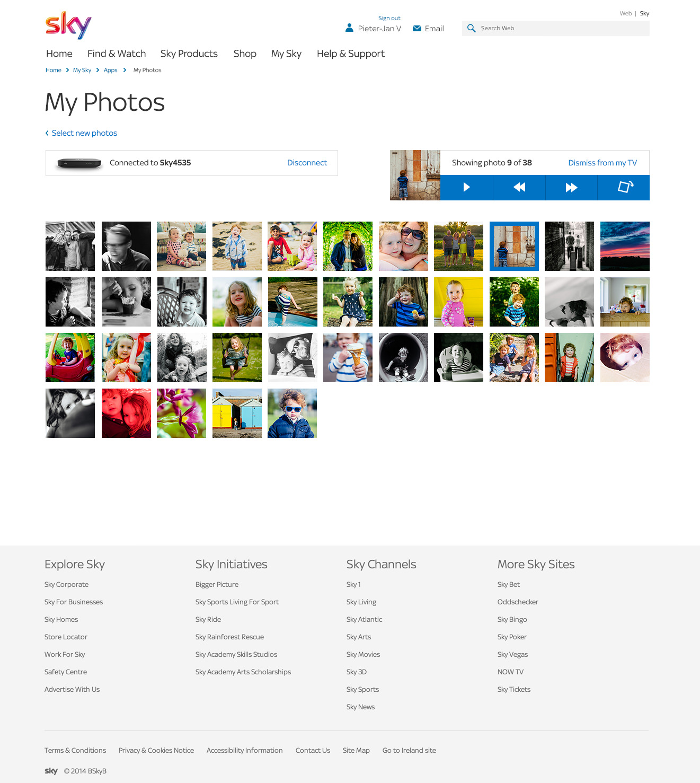
Task: Open the Apps breadcrumb link
Action: pyautogui.click(x=110, y=70)
